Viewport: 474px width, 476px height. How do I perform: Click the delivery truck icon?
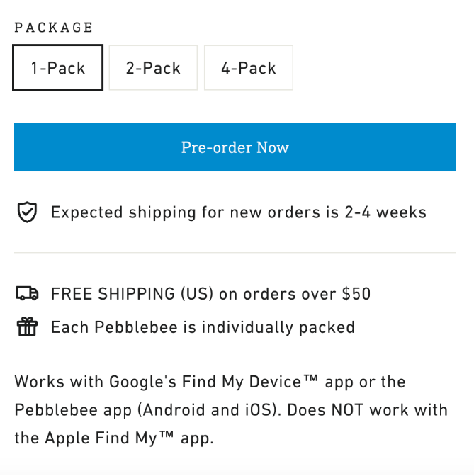point(28,293)
